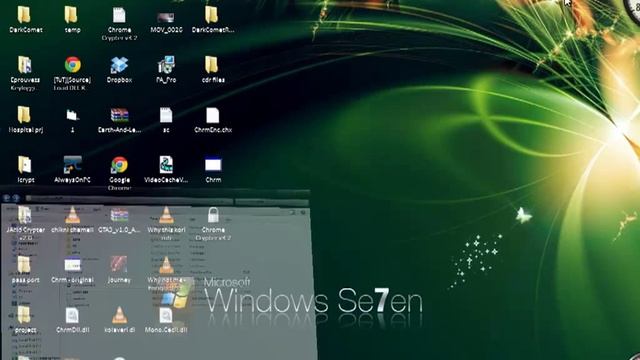Launch the Google Chrome desktop shortcut
This screenshot has height=360, width=640.
pos(119,165)
